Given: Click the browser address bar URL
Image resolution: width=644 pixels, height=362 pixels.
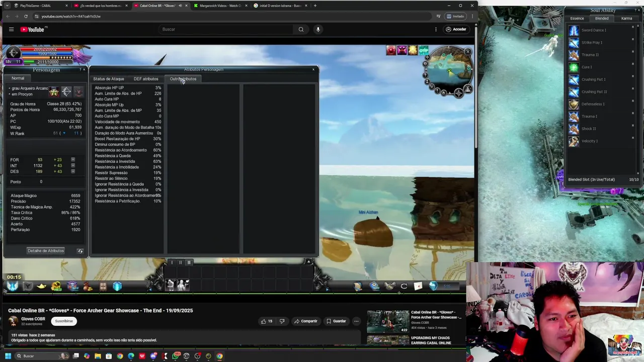Looking at the screenshot, I should click(x=71, y=16).
